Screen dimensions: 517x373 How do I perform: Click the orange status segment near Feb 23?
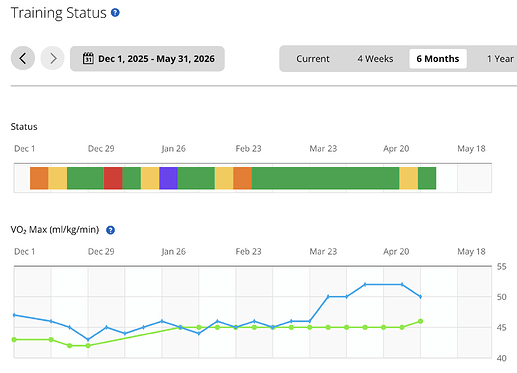[242, 178]
